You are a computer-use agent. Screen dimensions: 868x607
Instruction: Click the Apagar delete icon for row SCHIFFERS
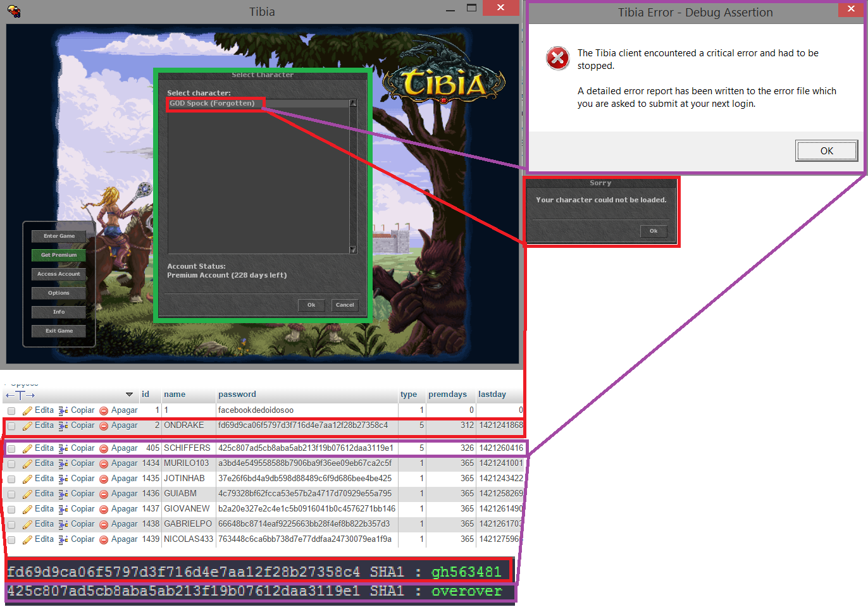[104, 449]
